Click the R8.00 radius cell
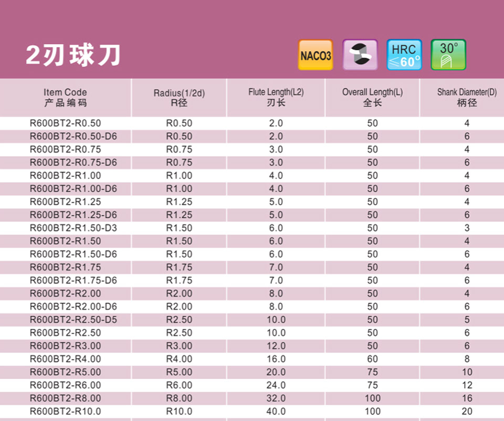 coord(179,398)
